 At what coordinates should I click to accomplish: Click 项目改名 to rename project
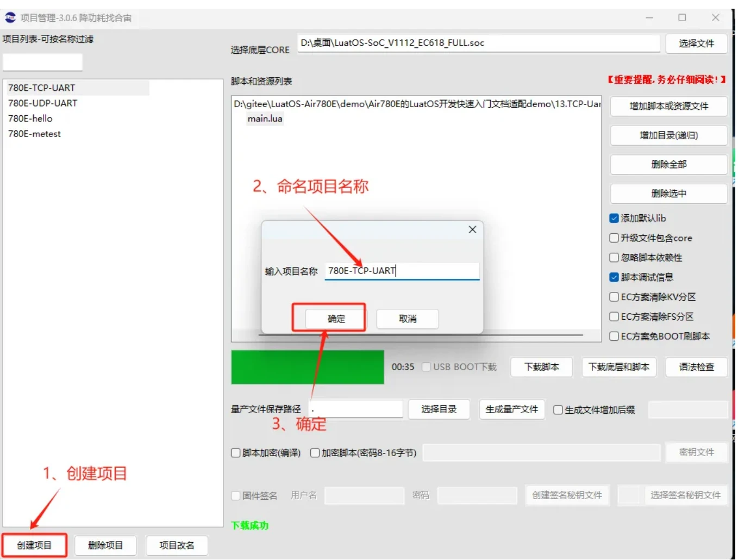point(177,545)
